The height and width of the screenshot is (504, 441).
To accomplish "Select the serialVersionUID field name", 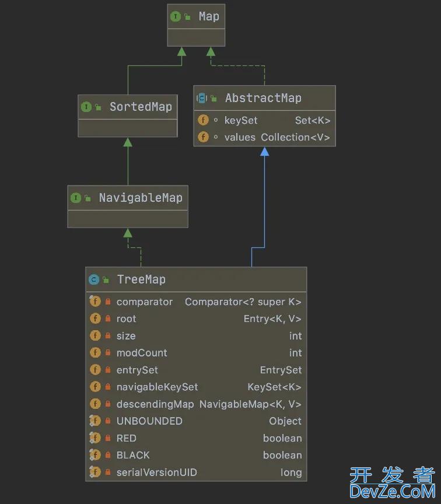I will click(x=156, y=473).
